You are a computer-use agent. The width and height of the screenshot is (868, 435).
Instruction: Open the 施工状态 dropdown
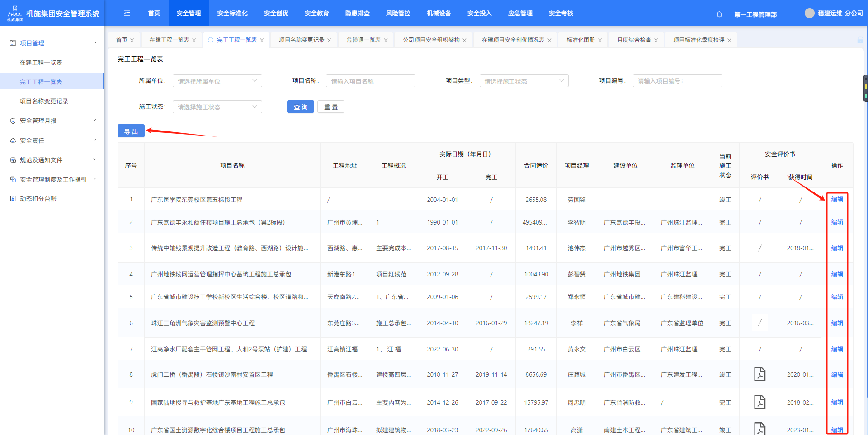click(217, 107)
